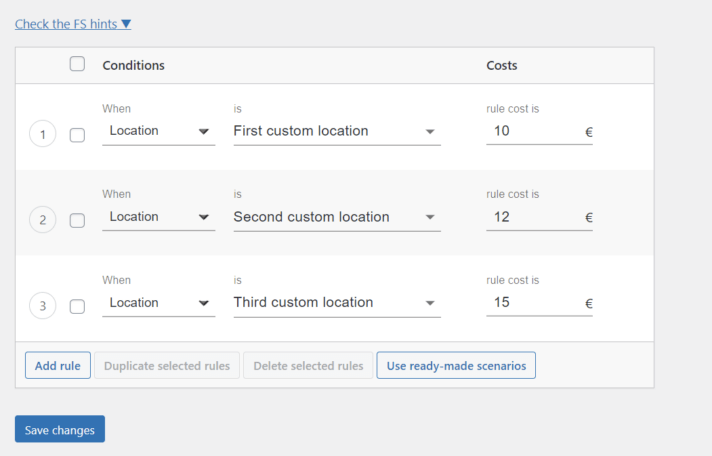Click the rule cost field showing 12
The height and width of the screenshot is (456, 712).
pyautogui.click(x=530, y=217)
